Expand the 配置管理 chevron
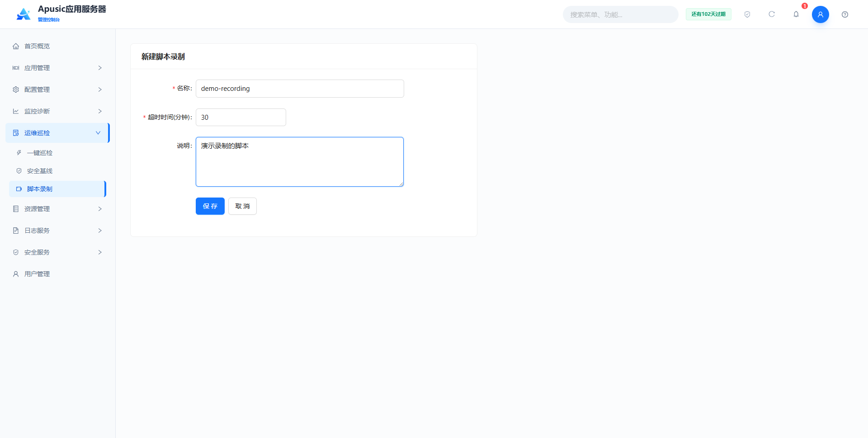The width and height of the screenshot is (868, 438). pyautogui.click(x=100, y=89)
